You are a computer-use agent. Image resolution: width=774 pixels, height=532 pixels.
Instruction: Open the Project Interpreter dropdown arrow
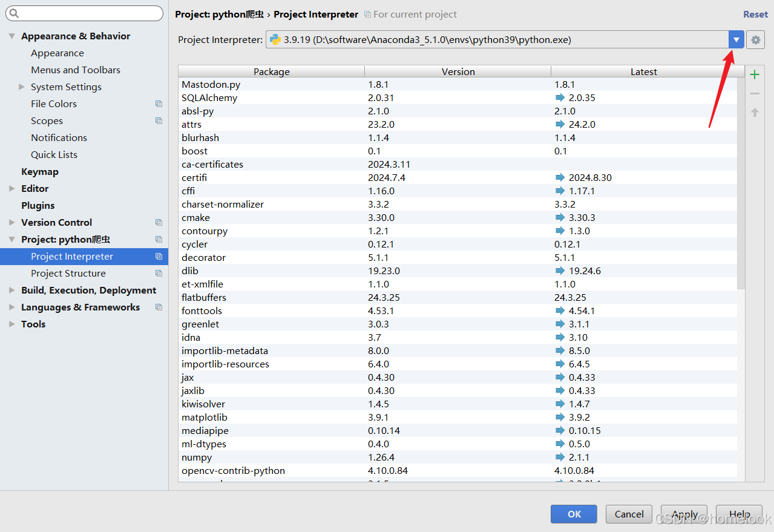736,40
